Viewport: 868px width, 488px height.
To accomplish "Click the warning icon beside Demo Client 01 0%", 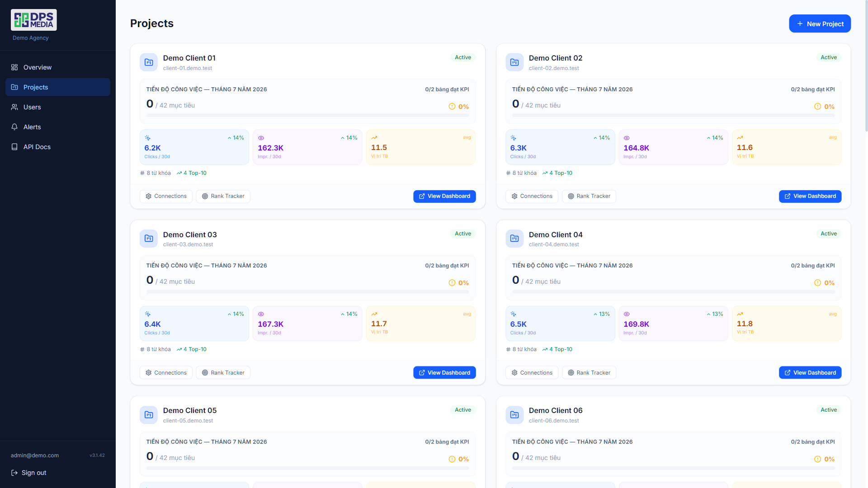I will [x=452, y=107].
